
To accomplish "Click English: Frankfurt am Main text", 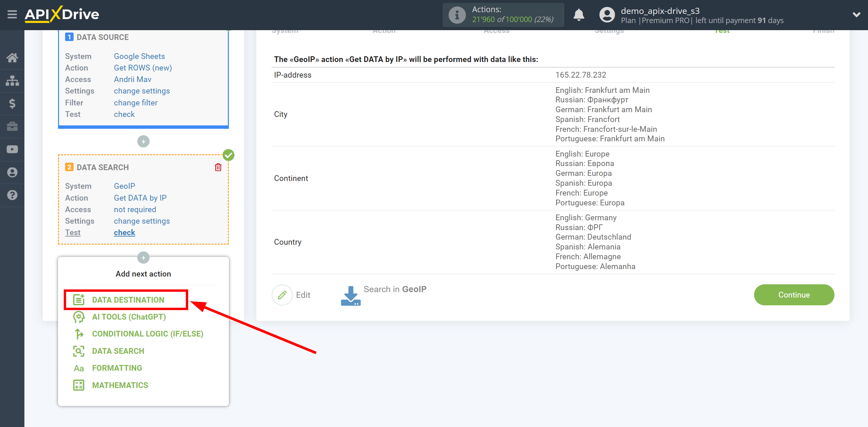I will [x=603, y=90].
